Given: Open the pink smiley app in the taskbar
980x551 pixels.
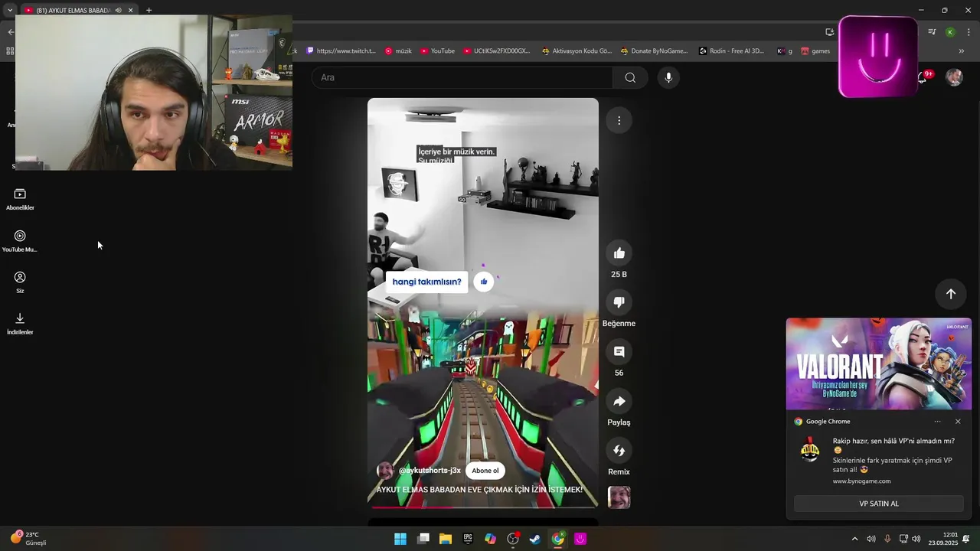Looking at the screenshot, I should [x=580, y=539].
